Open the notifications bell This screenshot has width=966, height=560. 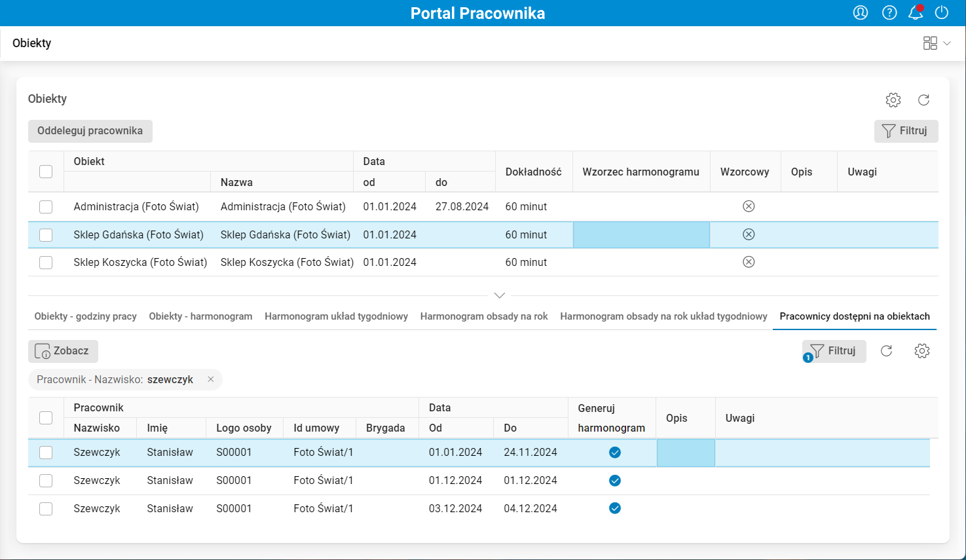pos(916,12)
